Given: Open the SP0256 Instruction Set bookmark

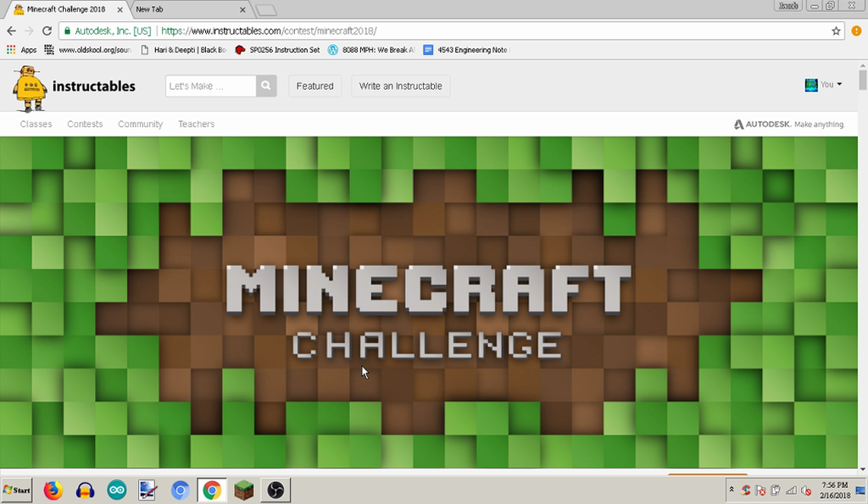Looking at the screenshot, I should coord(278,50).
